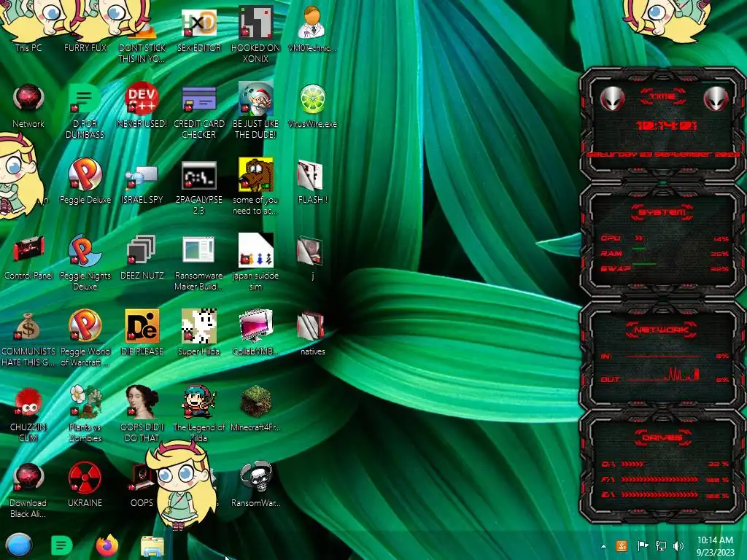Open the DEEZ NUTZ icon
This screenshot has height=560, width=747.
tap(141, 250)
